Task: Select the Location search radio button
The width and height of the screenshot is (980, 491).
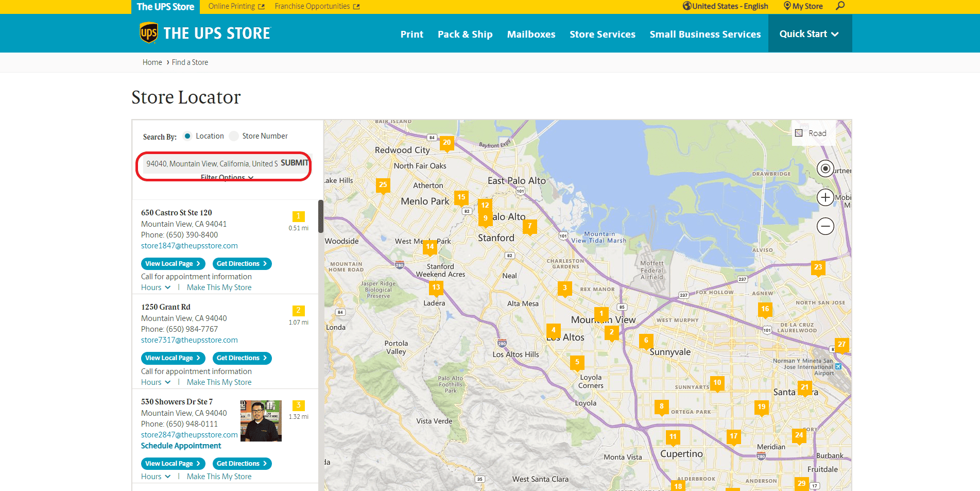Action: 188,136
